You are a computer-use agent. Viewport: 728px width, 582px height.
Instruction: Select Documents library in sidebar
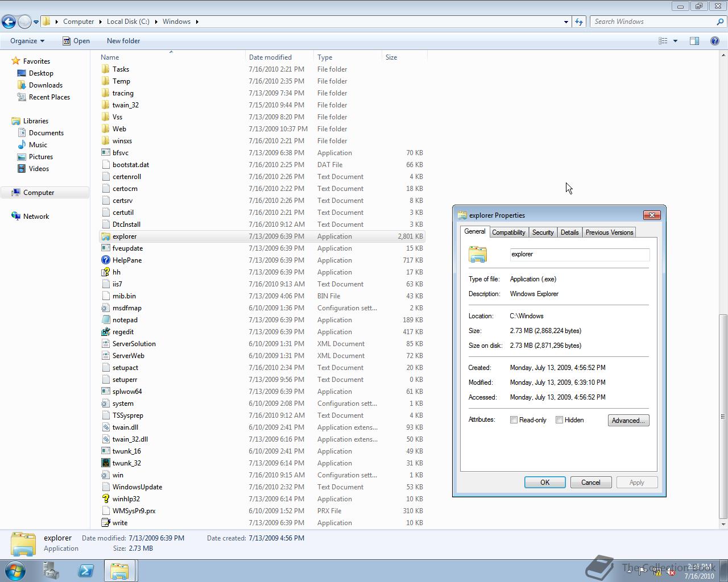point(46,133)
